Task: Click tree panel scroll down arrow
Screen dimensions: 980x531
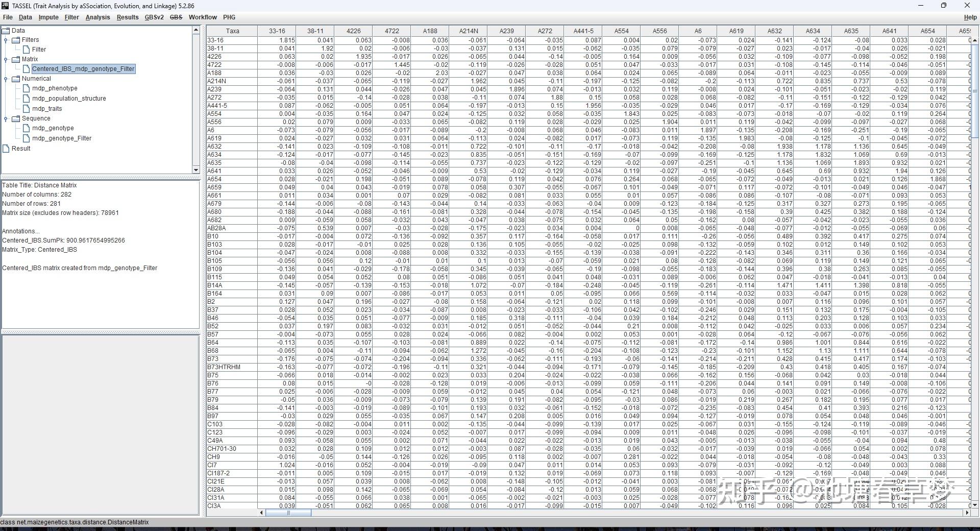Action: pyautogui.click(x=195, y=170)
